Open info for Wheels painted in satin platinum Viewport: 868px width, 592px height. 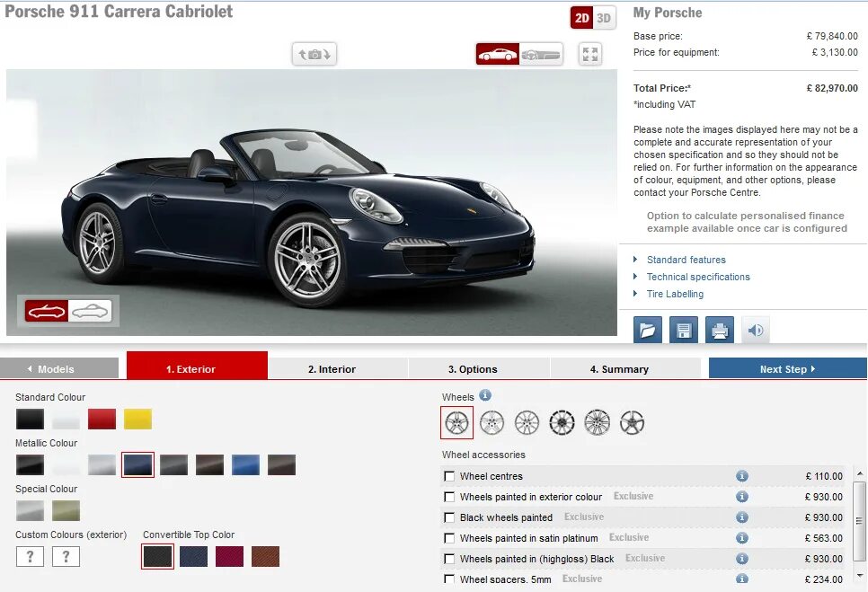coord(742,538)
